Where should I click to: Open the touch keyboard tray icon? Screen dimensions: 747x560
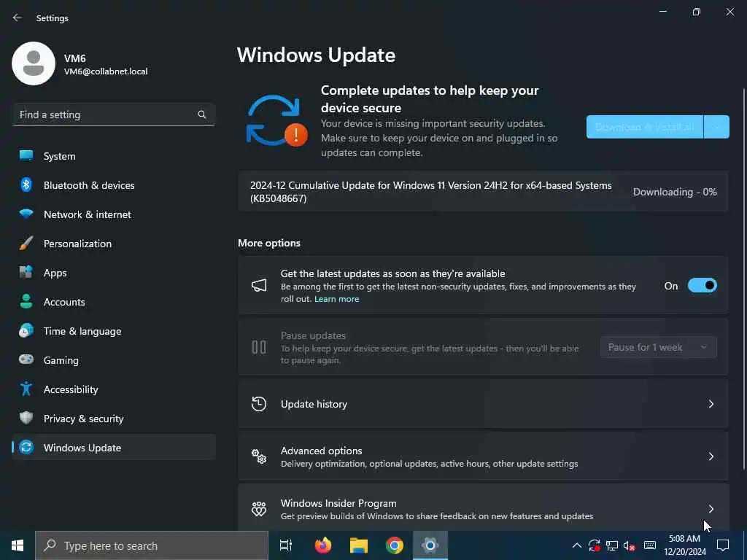click(650, 545)
